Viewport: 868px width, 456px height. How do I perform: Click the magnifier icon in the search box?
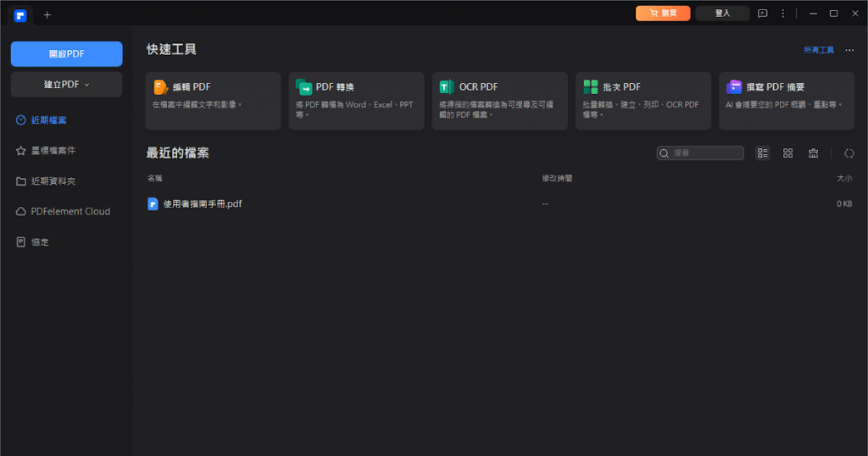tap(665, 153)
